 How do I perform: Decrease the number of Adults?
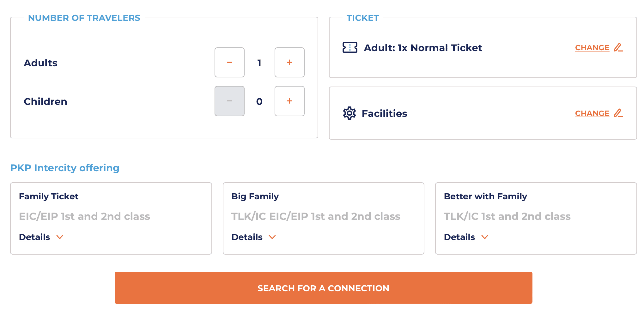[229, 63]
